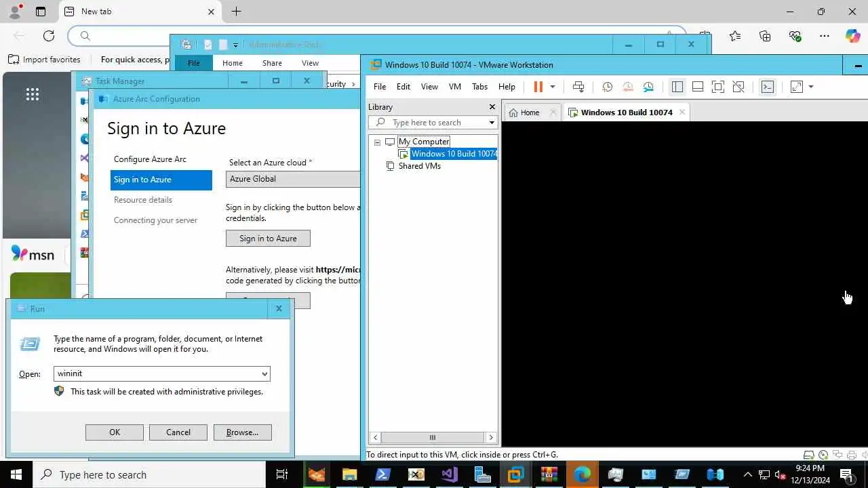Open the Library search dropdown arrow
Viewport: 868px width, 488px height.
point(492,123)
